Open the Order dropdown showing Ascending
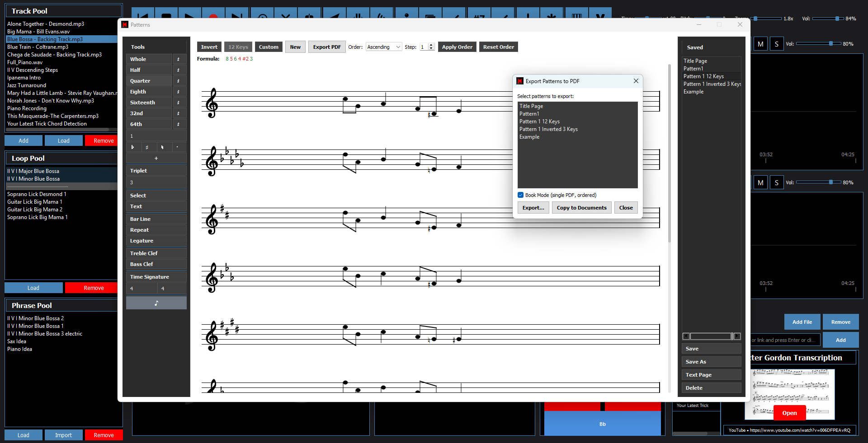Image resolution: width=868 pixels, height=443 pixels. (383, 47)
